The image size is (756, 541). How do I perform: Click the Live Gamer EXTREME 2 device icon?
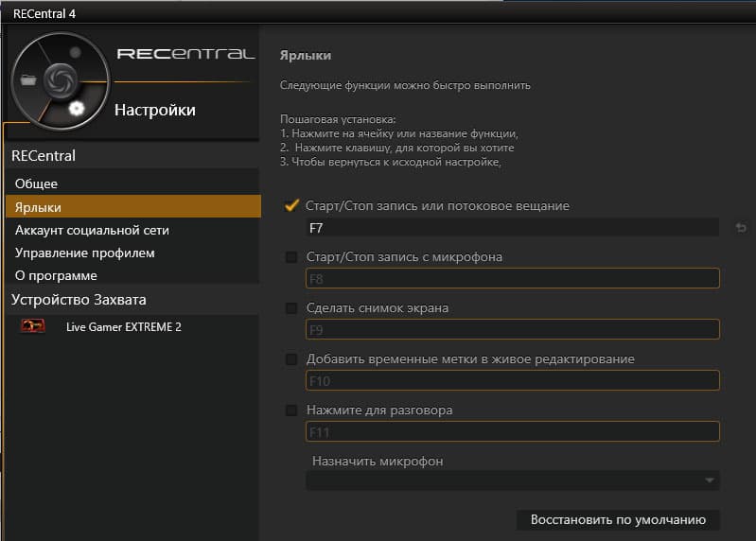click(x=33, y=326)
